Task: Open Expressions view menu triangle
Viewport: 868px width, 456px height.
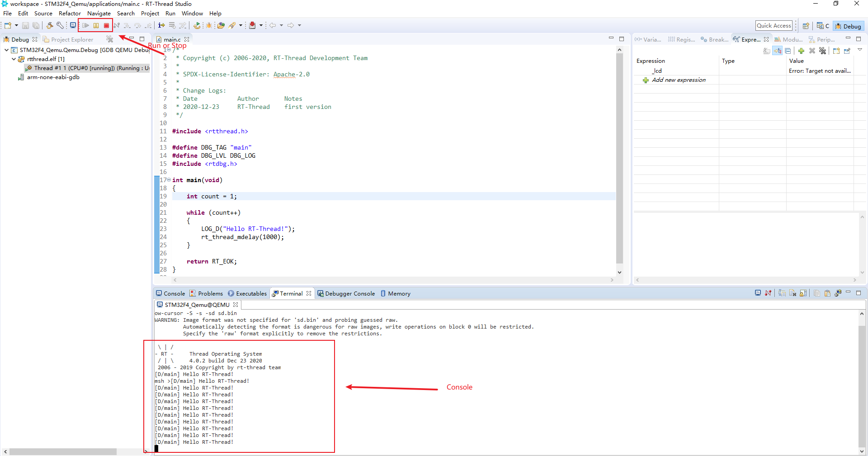Action: click(860, 50)
